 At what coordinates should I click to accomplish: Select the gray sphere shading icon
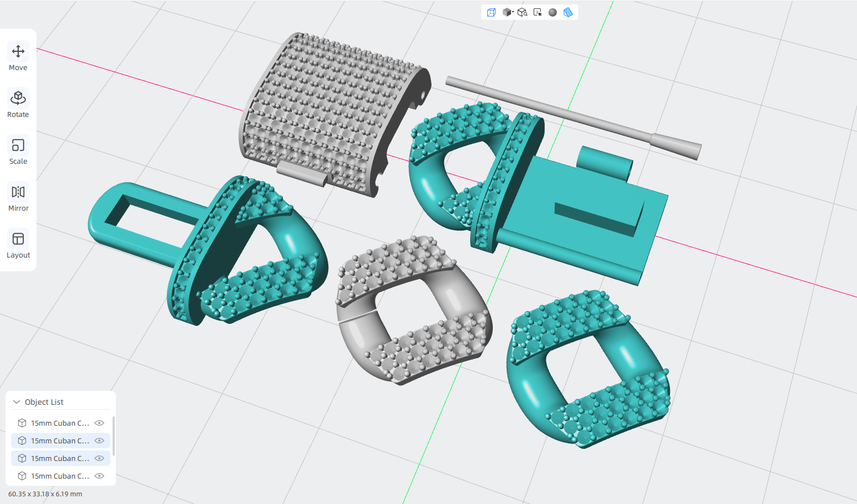coord(552,12)
